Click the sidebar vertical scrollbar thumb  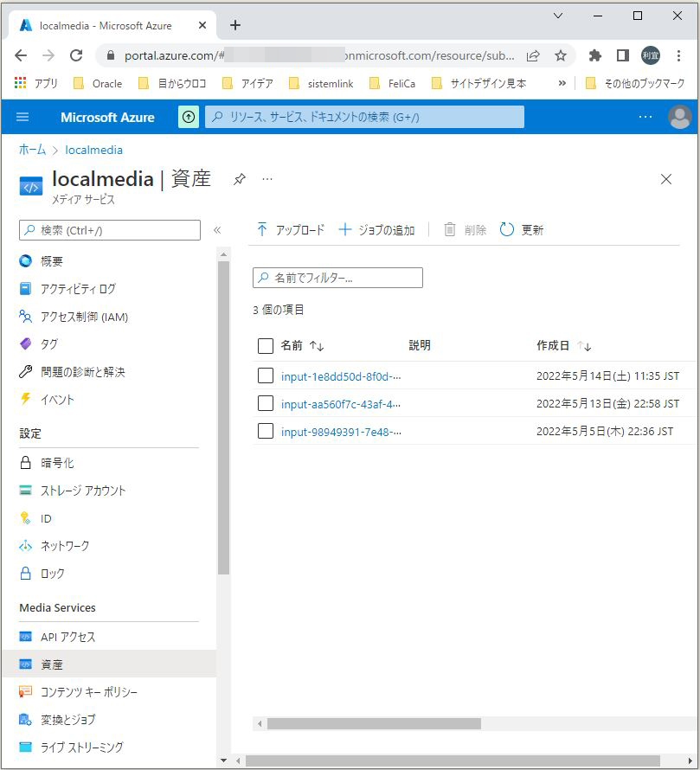point(223,417)
